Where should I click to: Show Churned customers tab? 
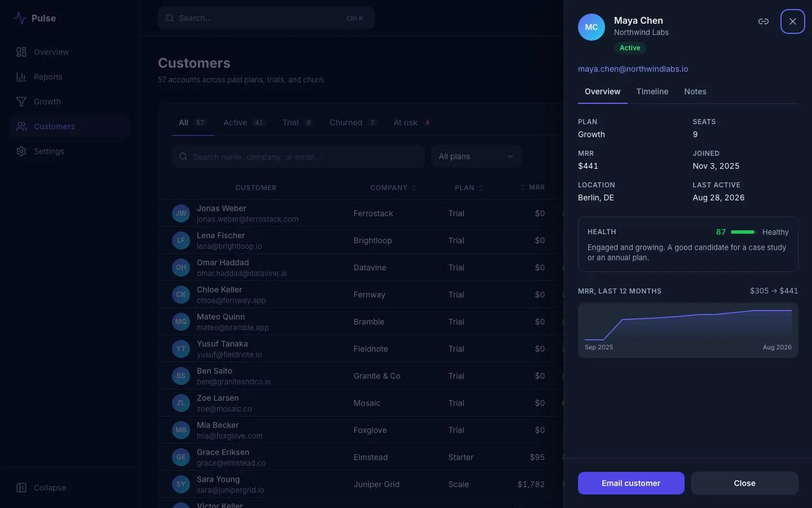(x=353, y=122)
